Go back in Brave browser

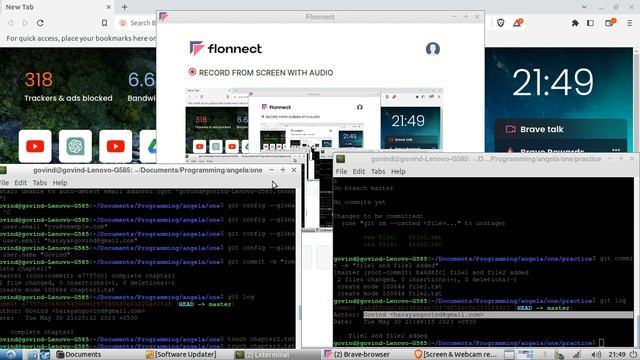11,23
